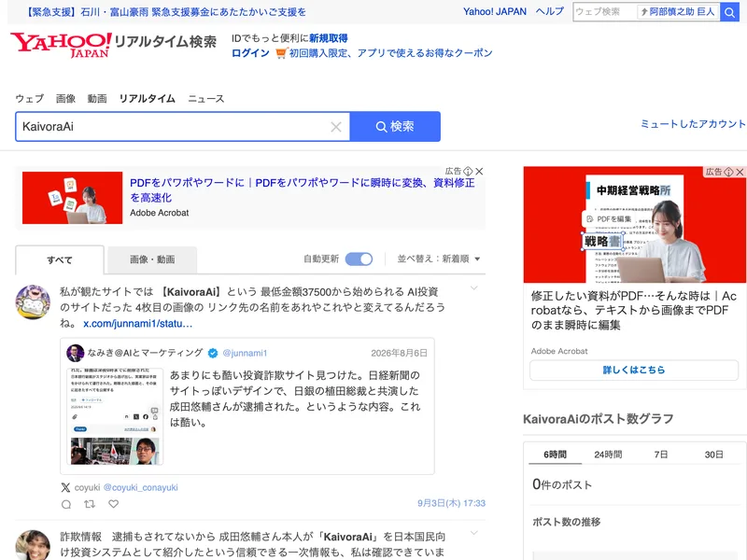Click verified badge next to なみき@AIとマーケティング
This screenshot has height=560, width=747.
click(213, 353)
